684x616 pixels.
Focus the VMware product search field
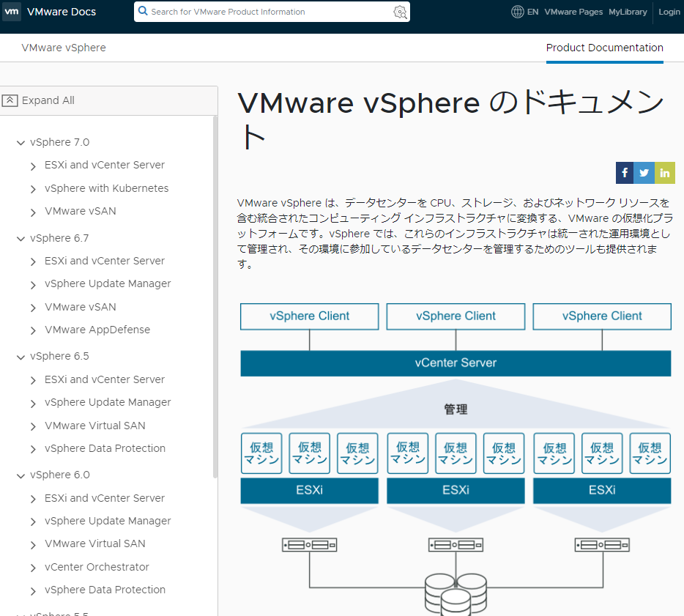[270, 12]
